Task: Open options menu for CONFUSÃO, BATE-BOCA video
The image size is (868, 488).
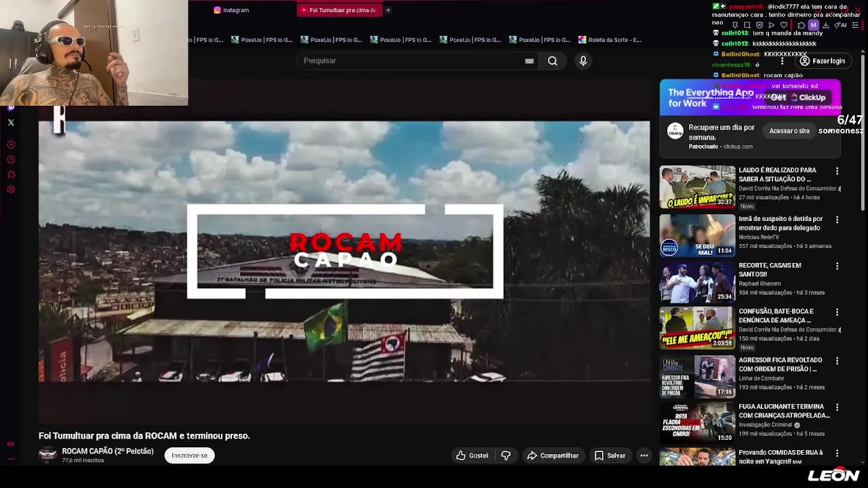Action: click(837, 312)
